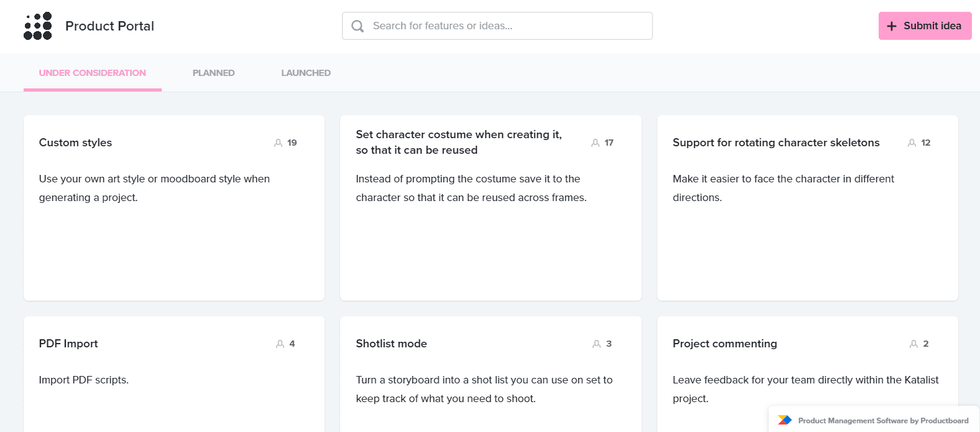Click the voter icon on Set character costume card

(595, 143)
